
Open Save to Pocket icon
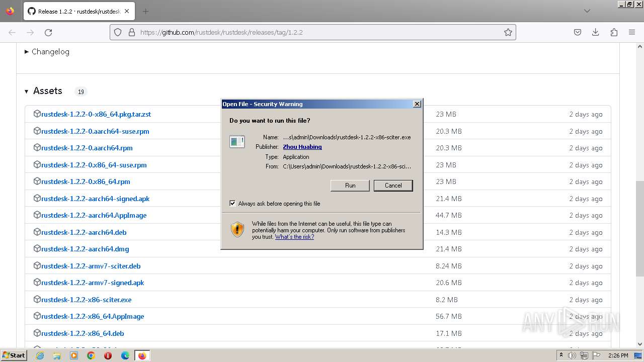(x=578, y=32)
